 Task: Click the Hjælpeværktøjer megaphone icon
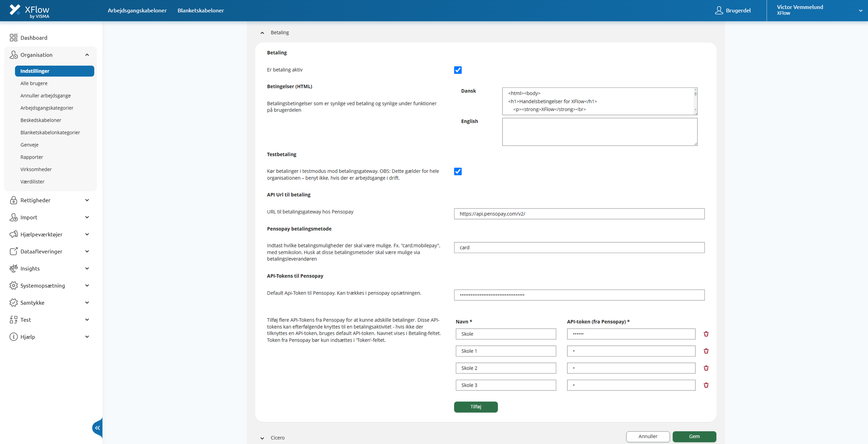pos(14,234)
